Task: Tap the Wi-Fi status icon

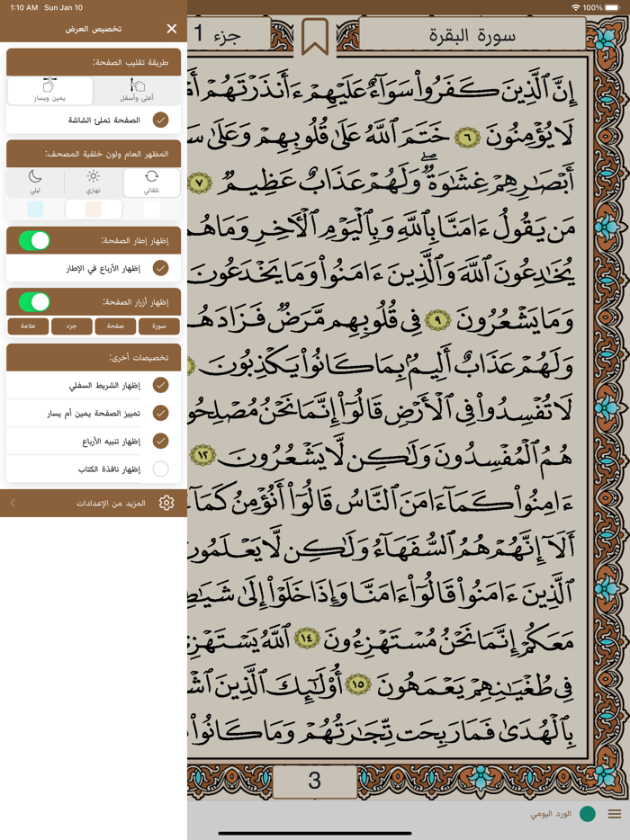Action: 576,7
